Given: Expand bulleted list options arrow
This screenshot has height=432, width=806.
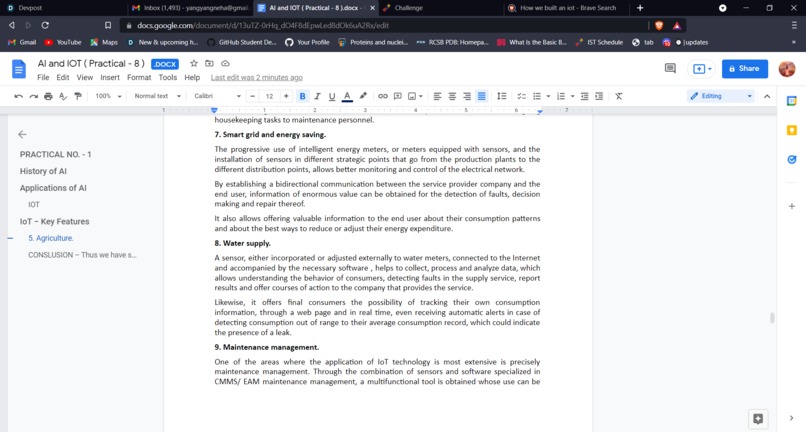Looking at the screenshot, I should (x=548, y=96).
